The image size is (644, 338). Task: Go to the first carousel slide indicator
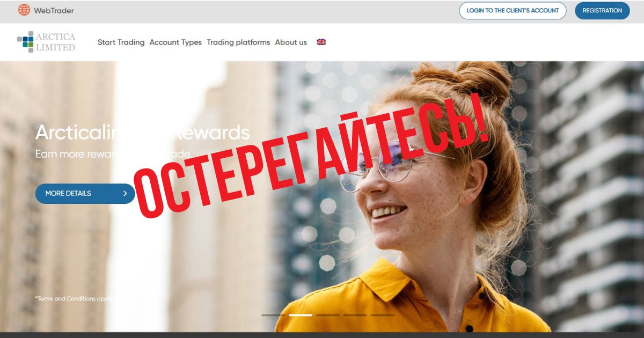[273, 315]
